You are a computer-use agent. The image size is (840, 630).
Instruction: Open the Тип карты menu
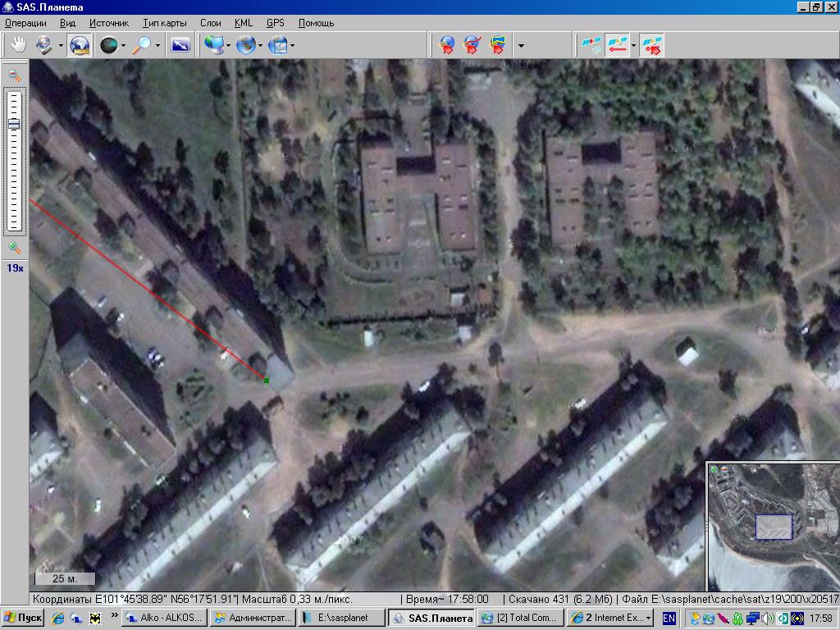point(164,23)
